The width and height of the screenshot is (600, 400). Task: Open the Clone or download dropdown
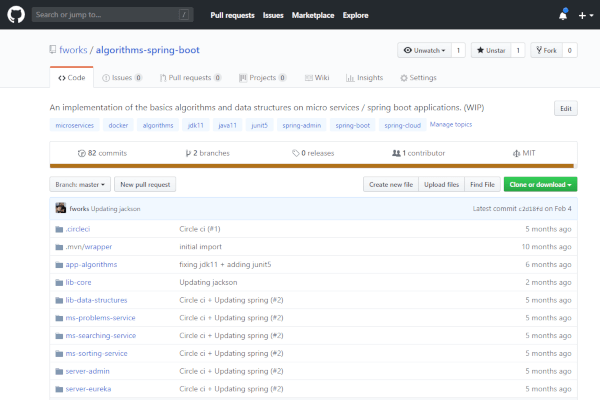[x=541, y=184]
